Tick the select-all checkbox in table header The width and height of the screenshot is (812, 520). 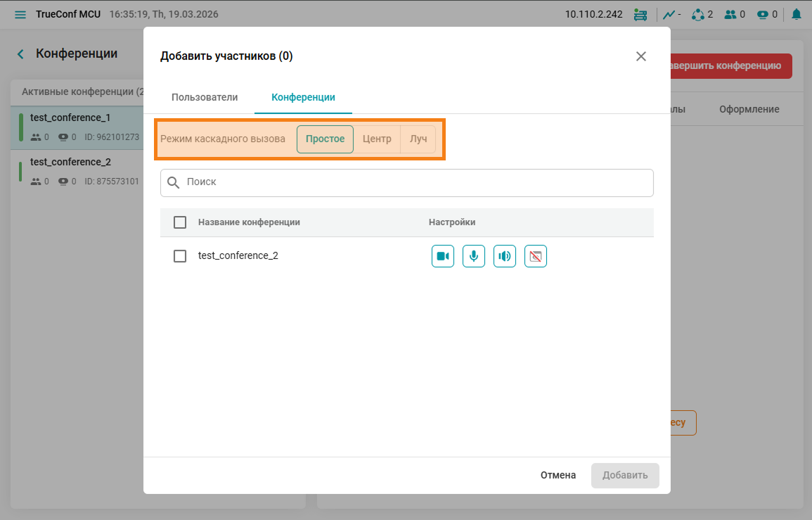click(x=180, y=222)
